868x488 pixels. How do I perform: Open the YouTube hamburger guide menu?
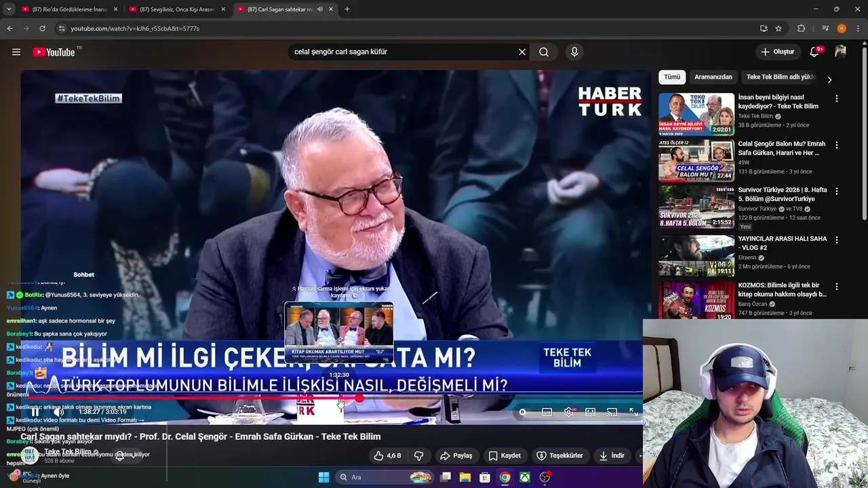(16, 52)
